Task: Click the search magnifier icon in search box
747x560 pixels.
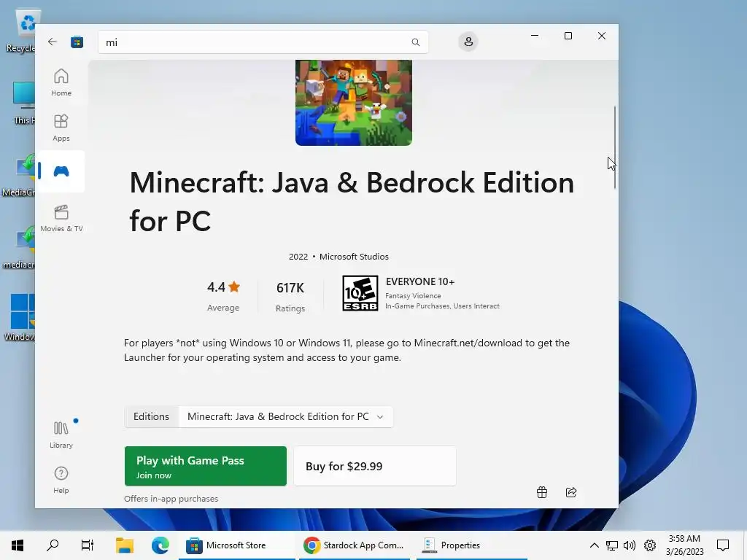Action: [x=415, y=42]
